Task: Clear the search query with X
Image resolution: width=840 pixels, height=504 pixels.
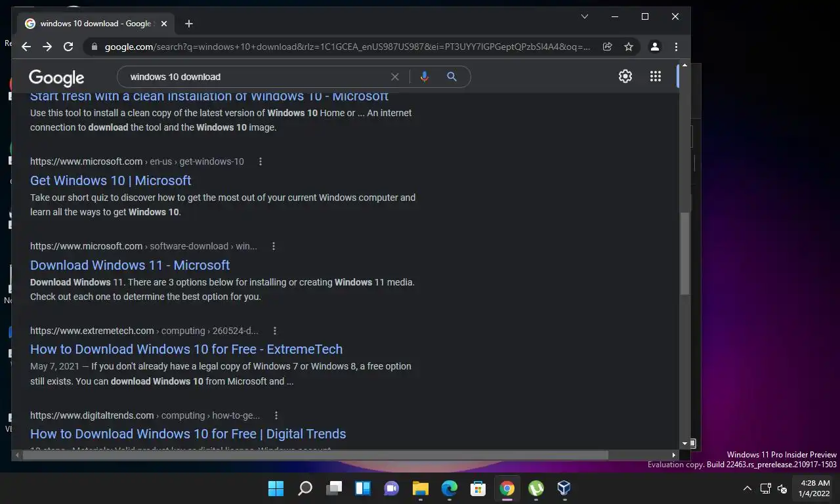Action: 395,77
